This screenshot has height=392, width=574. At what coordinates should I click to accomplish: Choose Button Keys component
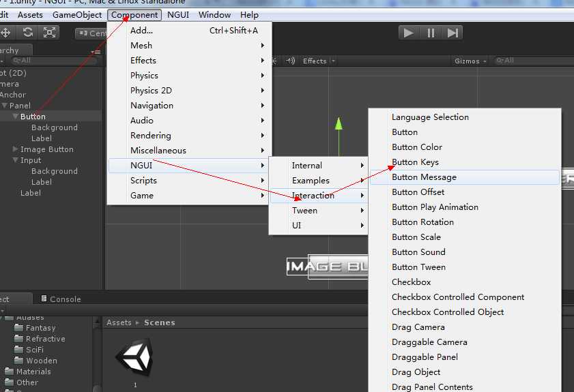[x=465, y=162]
